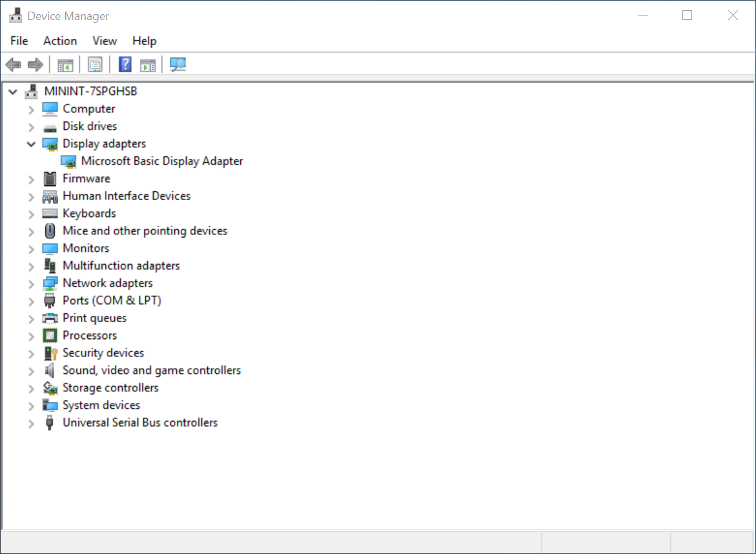The image size is (756, 554).
Task: Click the Forward arrow toolbar icon
Action: 36,64
